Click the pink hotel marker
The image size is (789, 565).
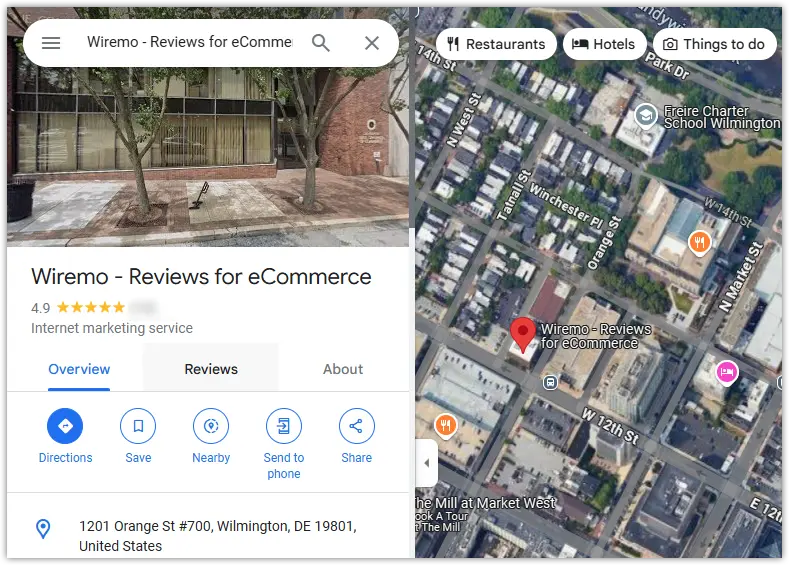727,373
